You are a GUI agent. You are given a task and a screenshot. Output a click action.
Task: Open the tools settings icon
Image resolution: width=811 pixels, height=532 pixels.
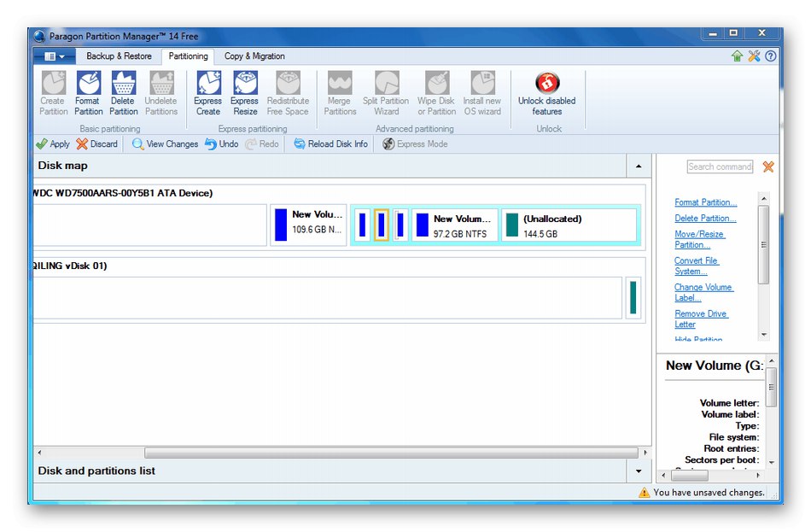[x=754, y=56]
